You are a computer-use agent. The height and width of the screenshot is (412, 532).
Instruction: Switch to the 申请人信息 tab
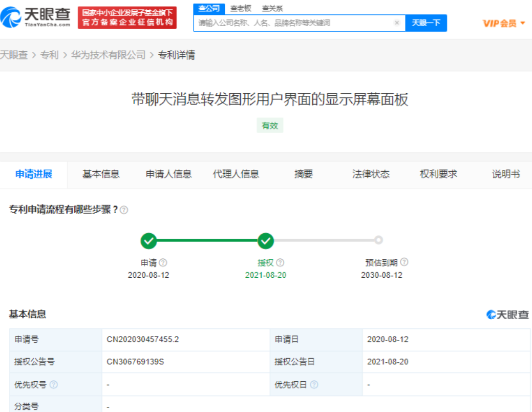tap(168, 174)
